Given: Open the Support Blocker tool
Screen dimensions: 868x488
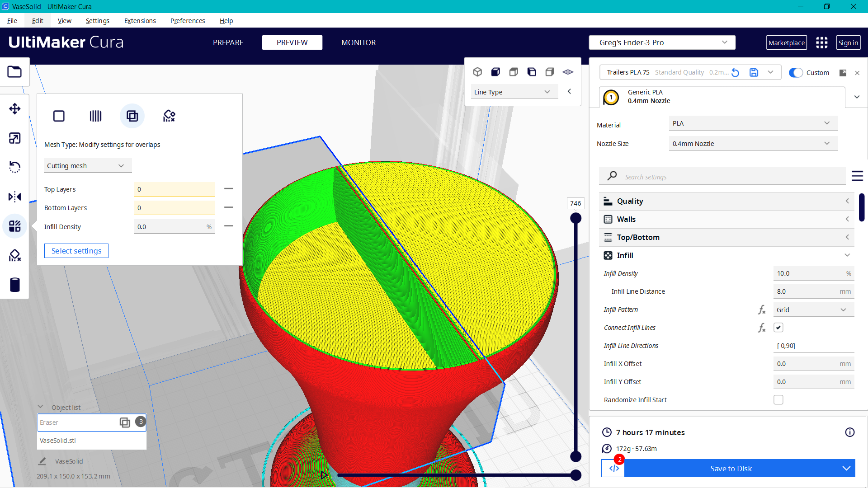Looking at the screenshot, I should point(14,256).
